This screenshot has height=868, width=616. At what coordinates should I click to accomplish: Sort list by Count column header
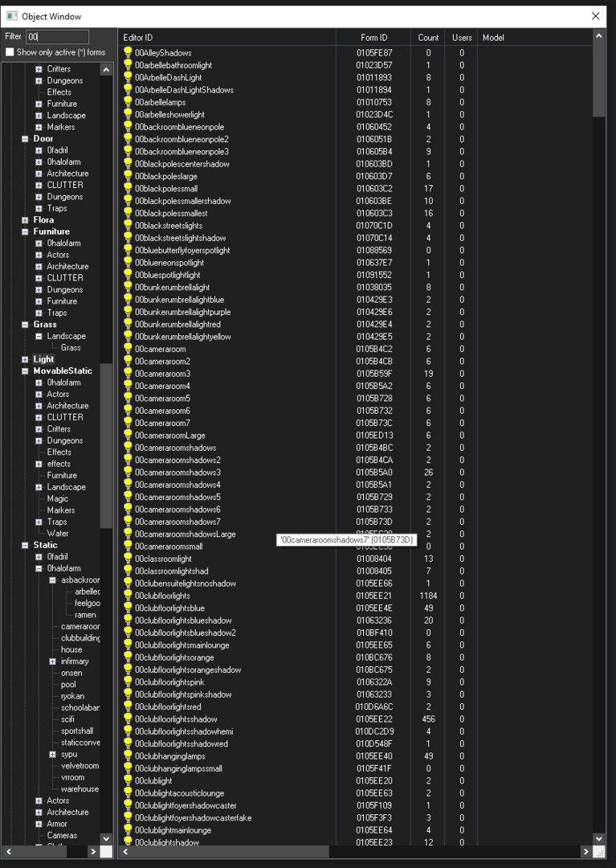428,37
